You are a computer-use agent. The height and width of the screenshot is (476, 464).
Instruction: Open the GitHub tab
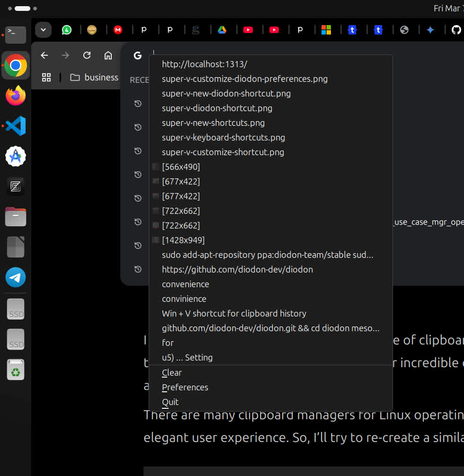455,30
